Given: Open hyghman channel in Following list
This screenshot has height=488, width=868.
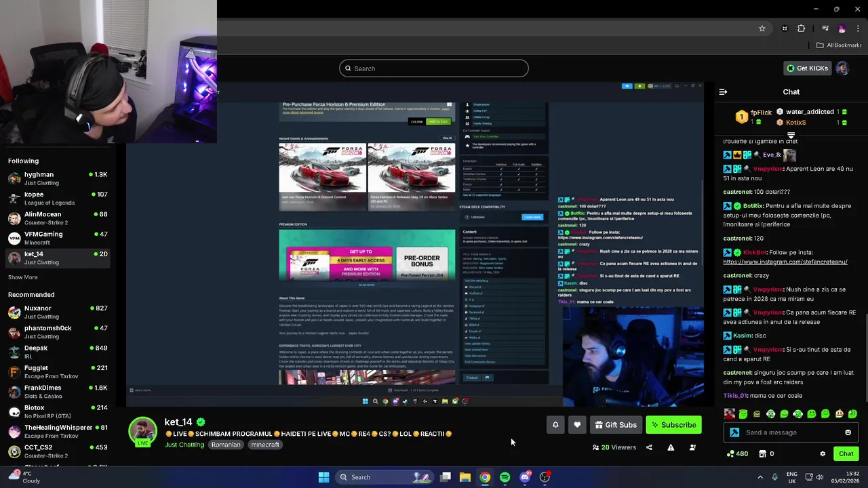Looking at the screenshot, I should [x=58, y=178].
